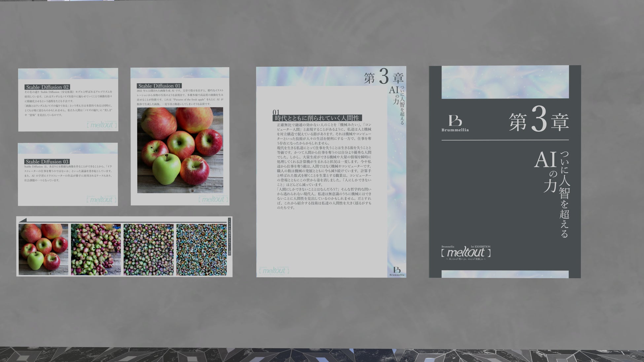The width and height of the screenshot is (644, 362).
Task: Select the first clean apples thumbnail in the strip
Action: point(43,249)
